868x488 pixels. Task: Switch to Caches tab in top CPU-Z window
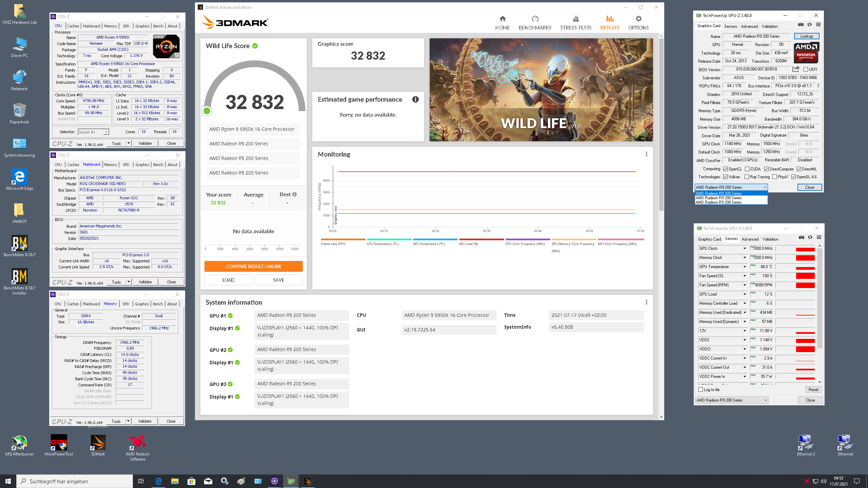tap(73, 26)
